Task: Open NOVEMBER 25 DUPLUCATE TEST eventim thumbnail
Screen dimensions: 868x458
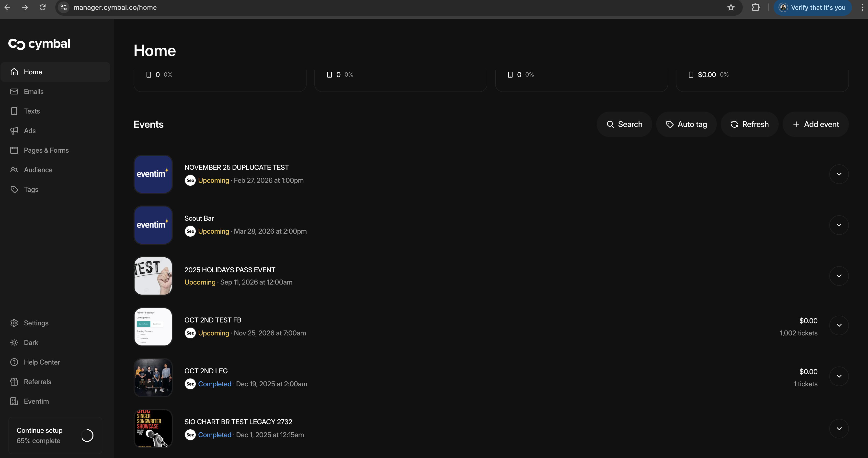Action: click(x=153, y=174)
